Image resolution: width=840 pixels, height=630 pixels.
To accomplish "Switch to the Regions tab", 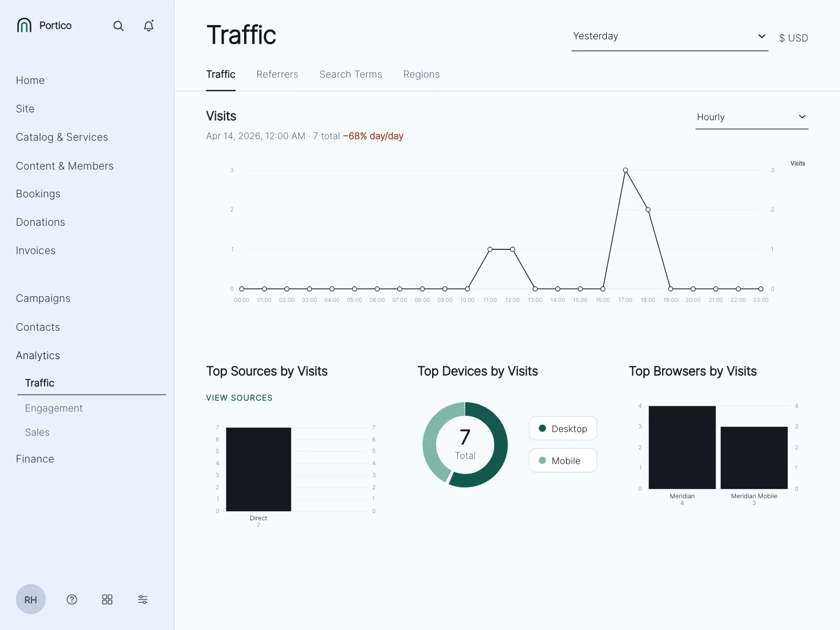I will pos(422,75).
